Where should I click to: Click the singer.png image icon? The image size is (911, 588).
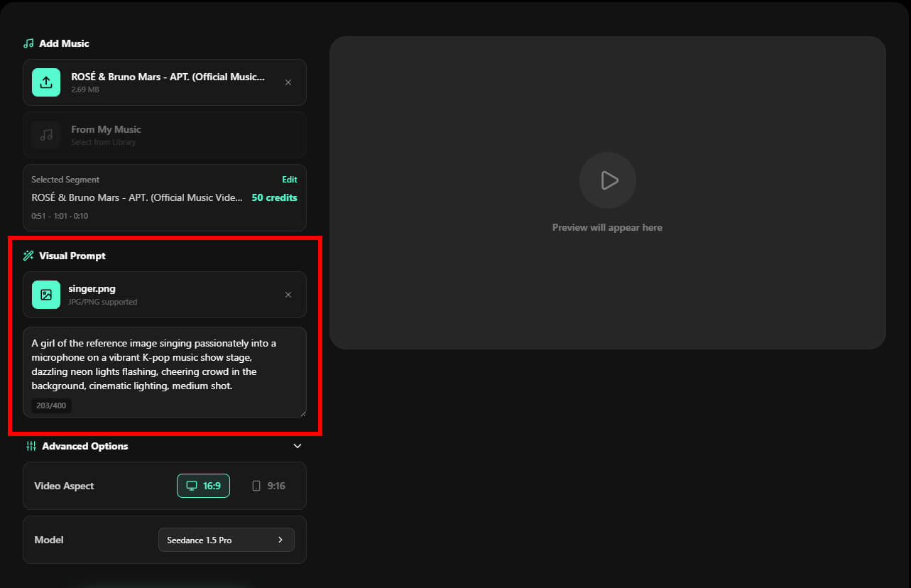(46, 295)
